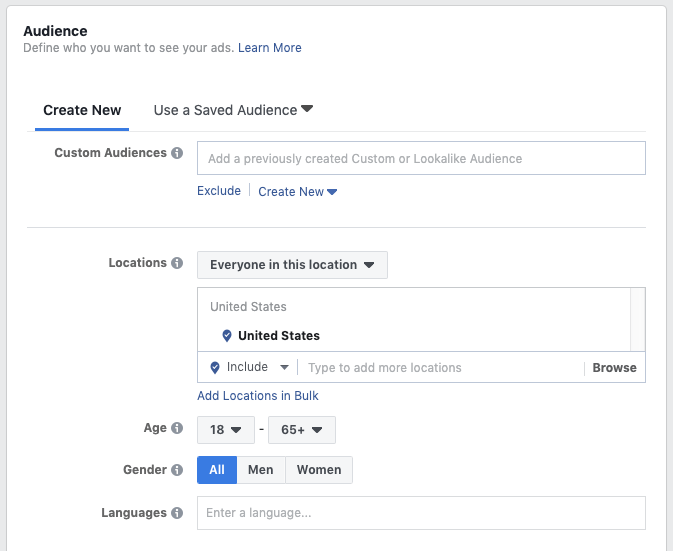This screenshot has width=673, height=551.
Task: Click the Locations info icon
Action: coord(177,263)
